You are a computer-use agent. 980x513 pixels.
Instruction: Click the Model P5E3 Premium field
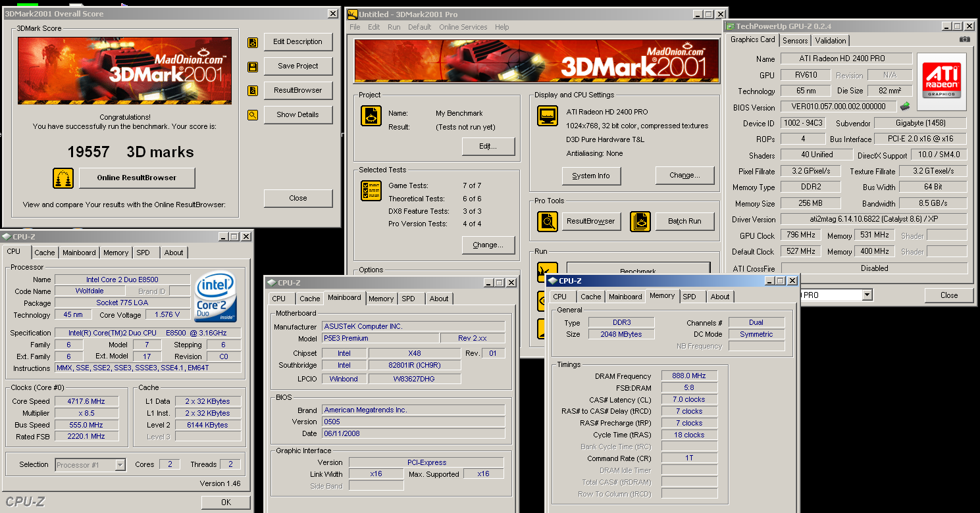tap(380, 338)
